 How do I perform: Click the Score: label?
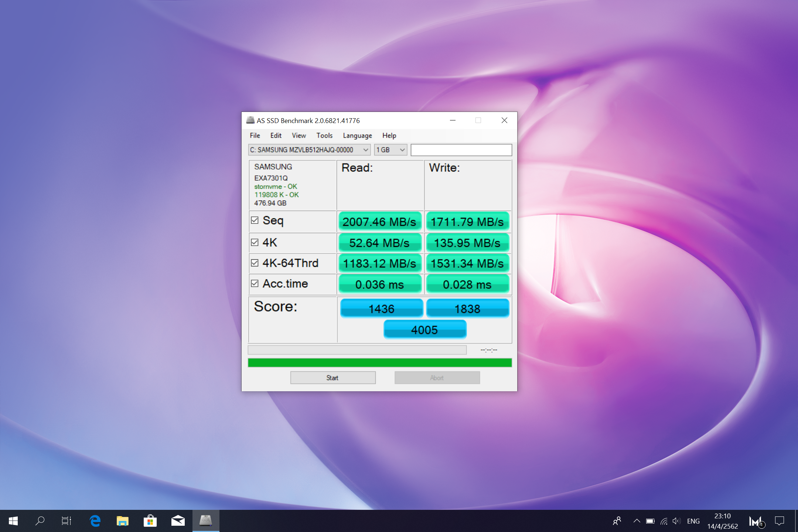click(x=276, y=307)
